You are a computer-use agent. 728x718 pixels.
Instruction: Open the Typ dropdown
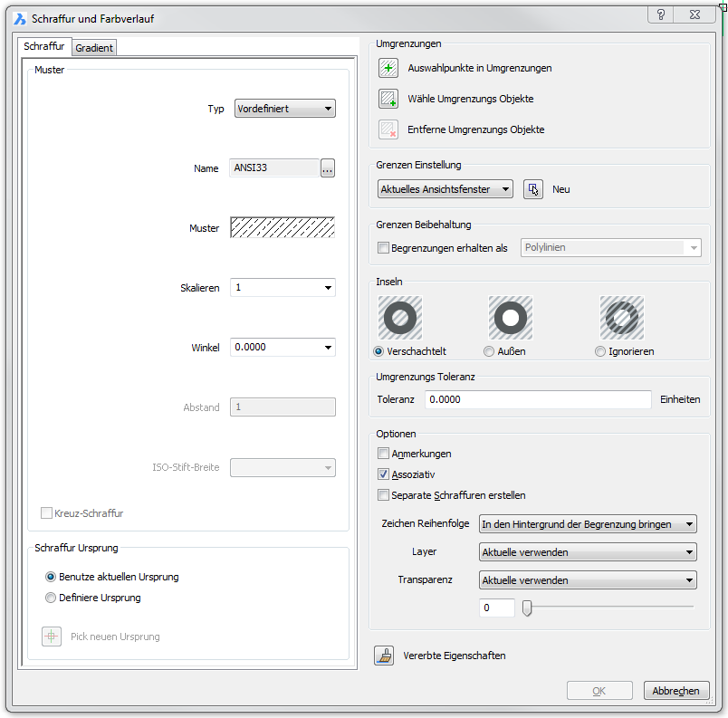(284, 109)
